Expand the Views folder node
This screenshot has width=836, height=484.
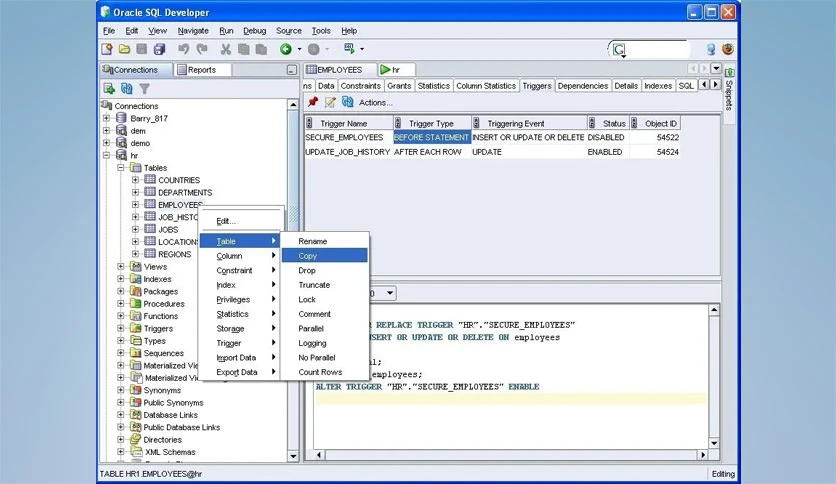pyautogui.click(x=121, y=267)
